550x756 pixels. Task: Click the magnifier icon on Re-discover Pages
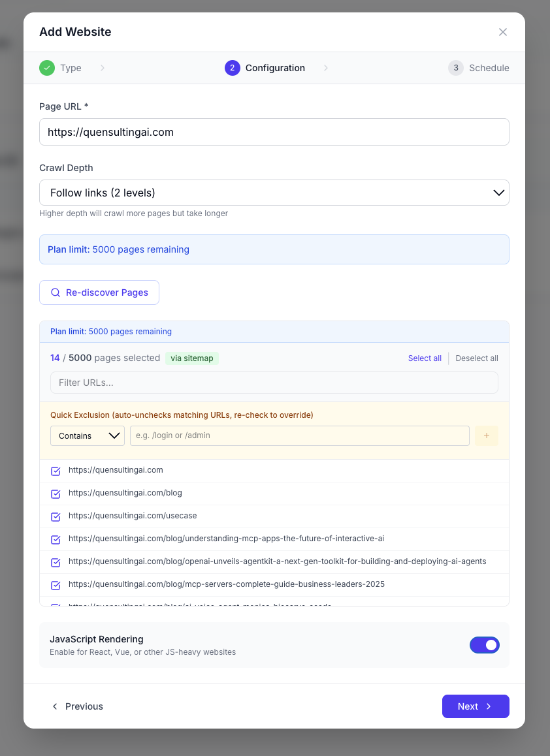[x=56, y=292]
